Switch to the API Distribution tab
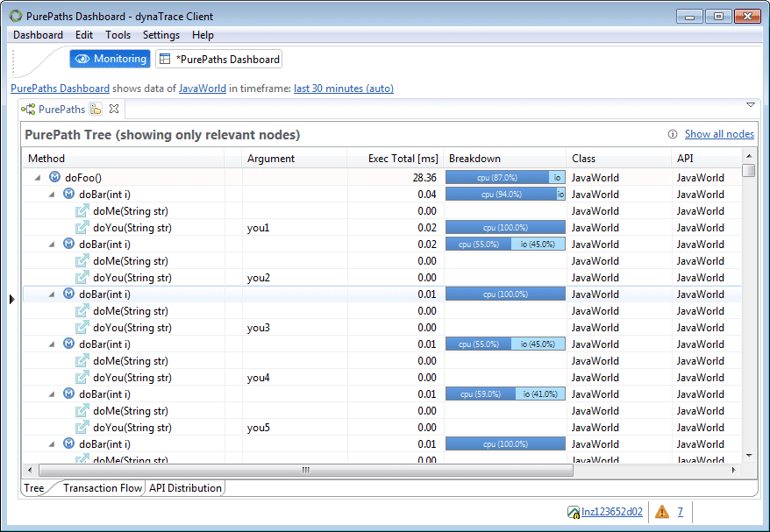The image size is (770, 532). (186, 488)
